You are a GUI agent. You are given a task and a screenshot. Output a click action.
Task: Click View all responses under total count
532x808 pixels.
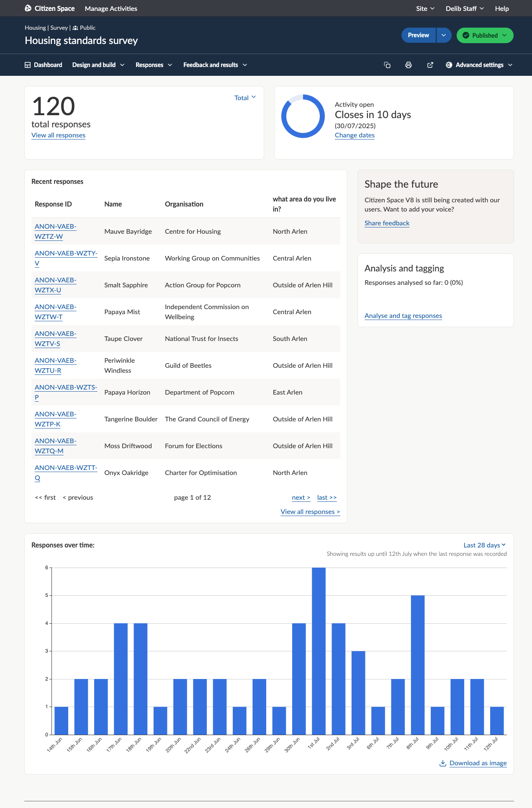coord(58,135)
